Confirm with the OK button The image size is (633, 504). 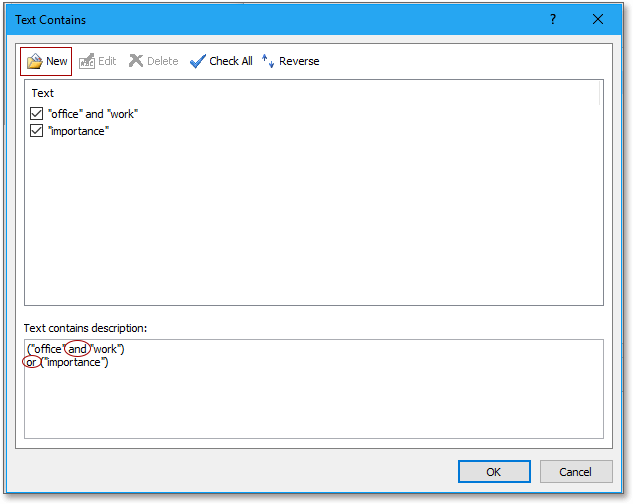pyautogui.click(x=494, y=472)
